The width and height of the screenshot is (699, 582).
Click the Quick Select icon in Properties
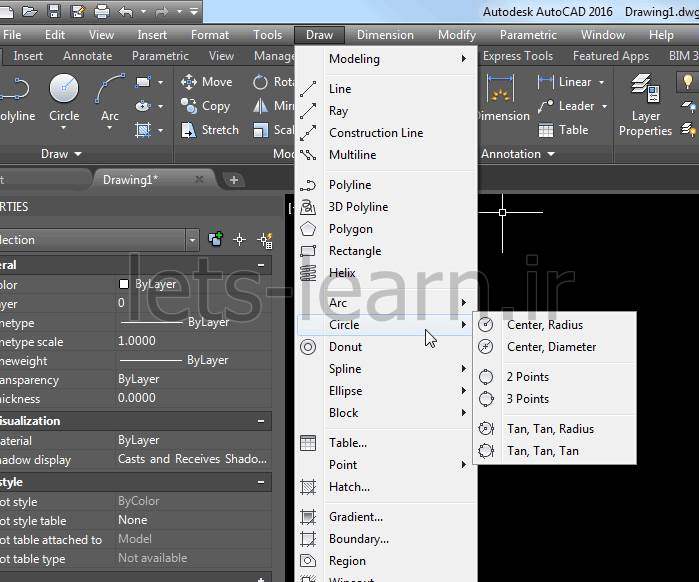tap(264, 240)
